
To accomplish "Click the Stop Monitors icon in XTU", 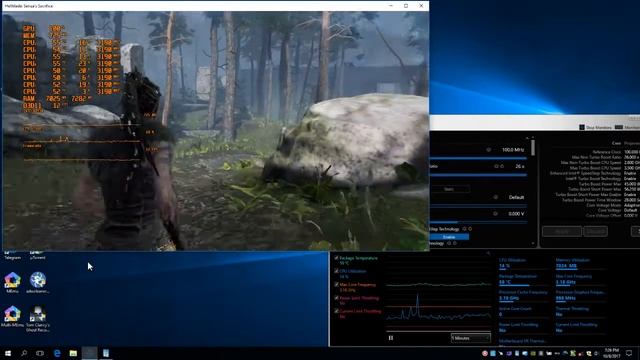I will (x=582, y=127).
